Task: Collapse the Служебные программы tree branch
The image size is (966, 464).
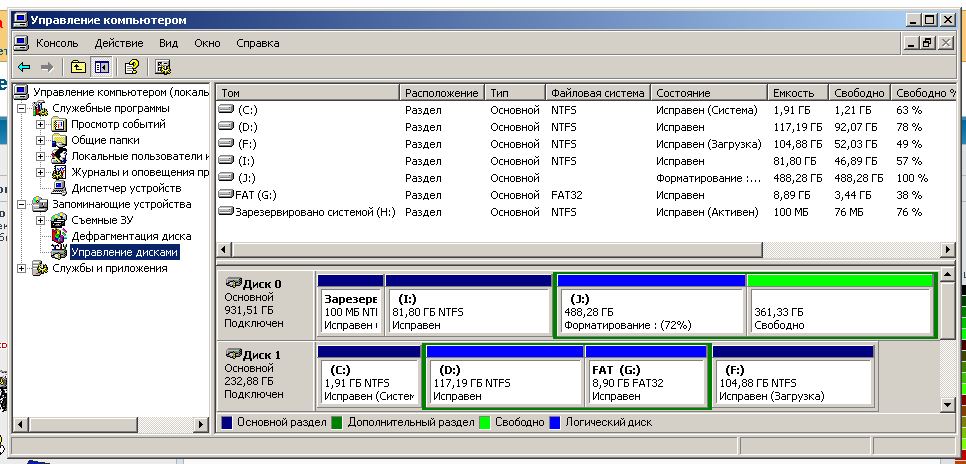Action: coord(23,108)
